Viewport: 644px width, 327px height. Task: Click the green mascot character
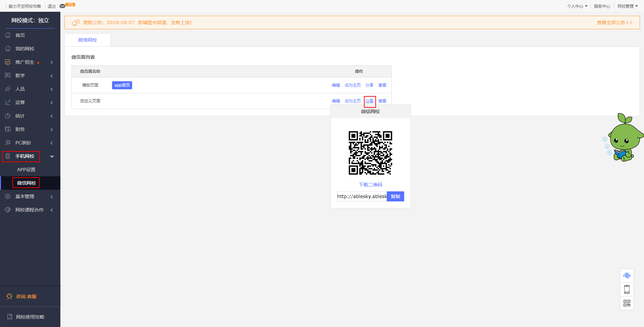point(624,138)
